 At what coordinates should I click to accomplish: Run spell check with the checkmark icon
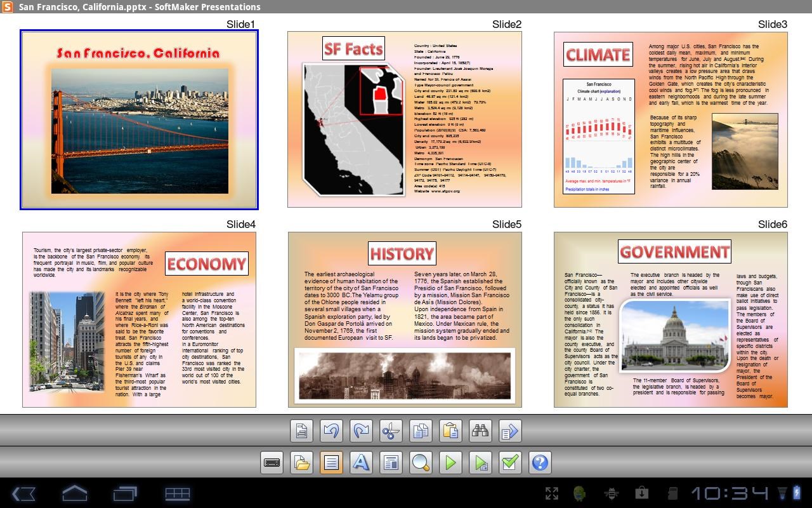(x=510, y=463)
